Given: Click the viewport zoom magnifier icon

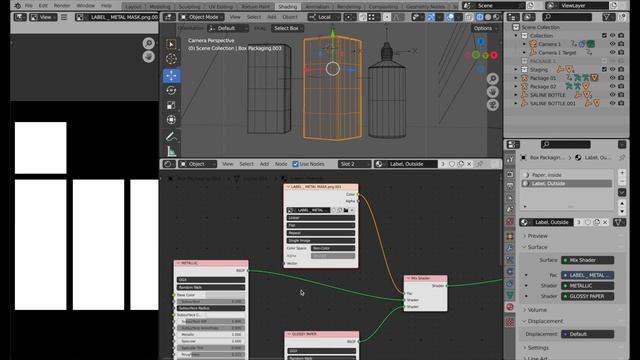Looking at the screenshot, I should (493, 78).
